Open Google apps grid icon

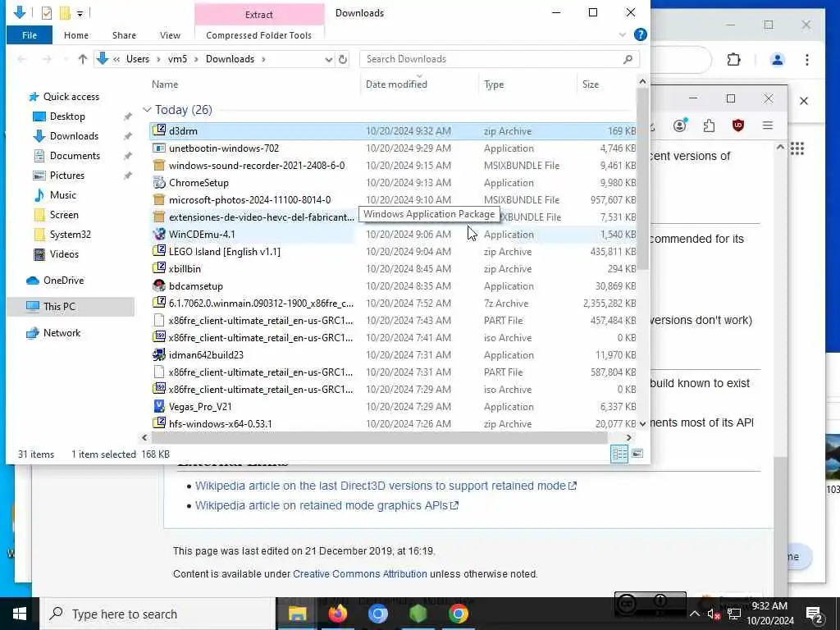click(x=797, y=148)
